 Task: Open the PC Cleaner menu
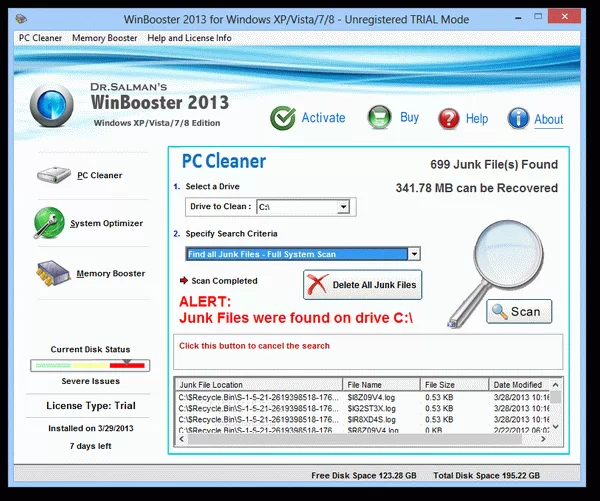(40, 38)
